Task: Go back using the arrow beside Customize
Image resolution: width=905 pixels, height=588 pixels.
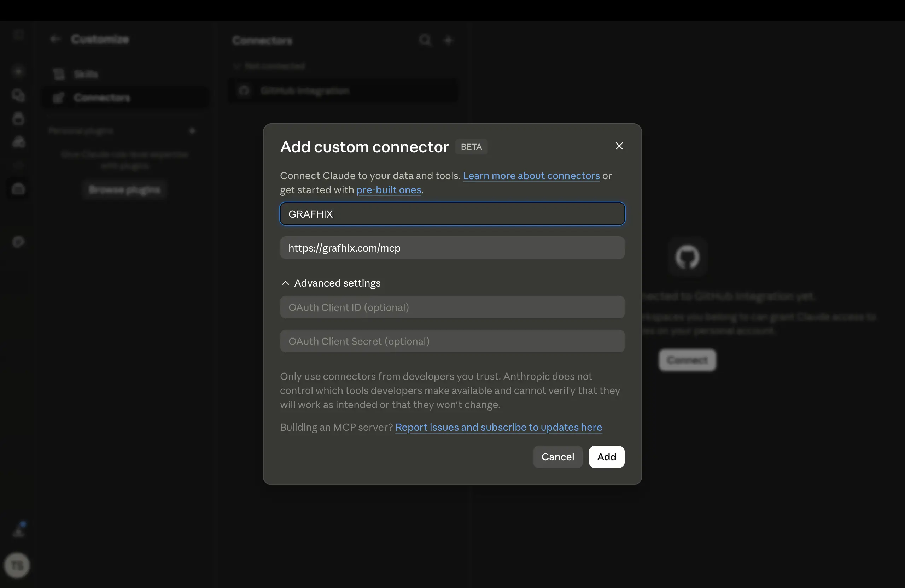Action: tap(56, 39)
